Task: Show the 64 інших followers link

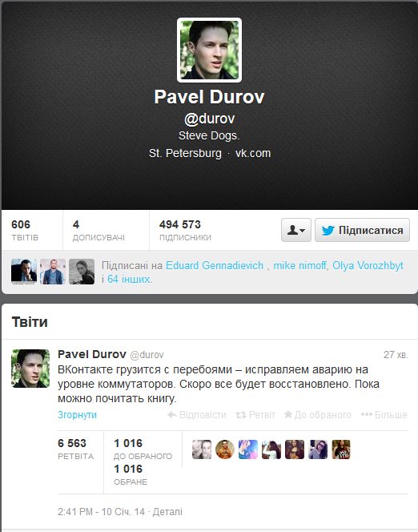Action: [128, 280]
